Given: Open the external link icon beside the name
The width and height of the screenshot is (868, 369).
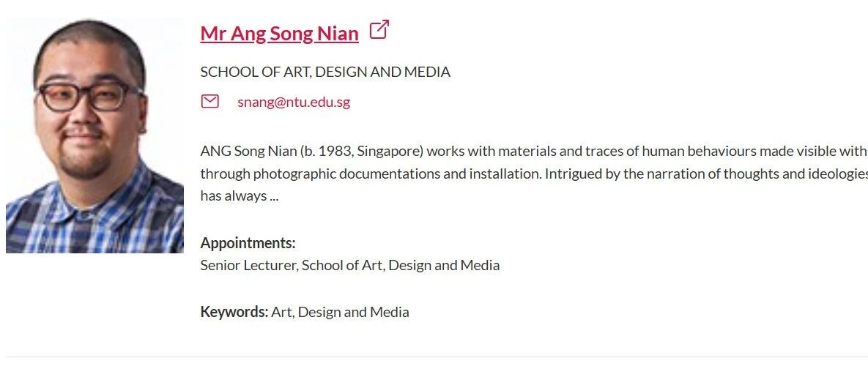Looking at the screenshot, I should (x=379, y=31).
